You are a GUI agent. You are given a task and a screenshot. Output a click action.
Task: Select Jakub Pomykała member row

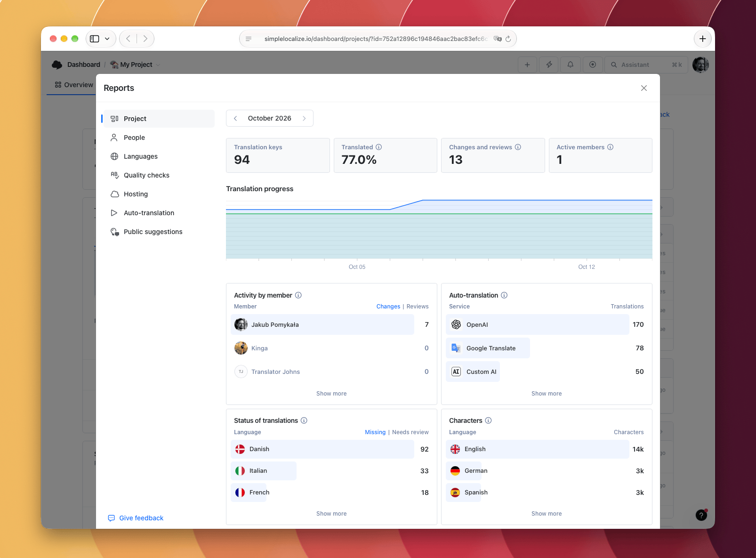click(331, 324)
